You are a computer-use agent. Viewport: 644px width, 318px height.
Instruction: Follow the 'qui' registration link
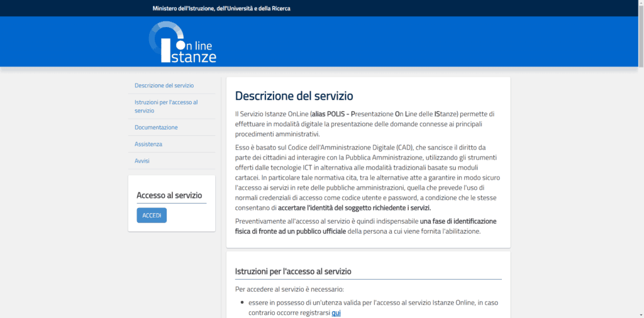tap(336, 312)
